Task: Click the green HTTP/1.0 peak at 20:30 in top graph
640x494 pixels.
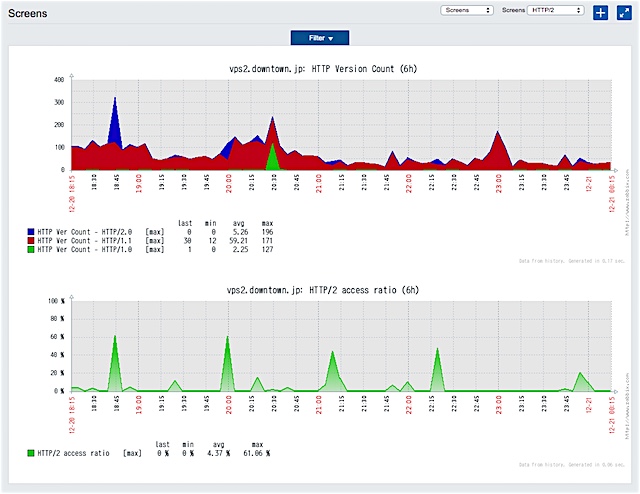Action: [x=273, y=158]
